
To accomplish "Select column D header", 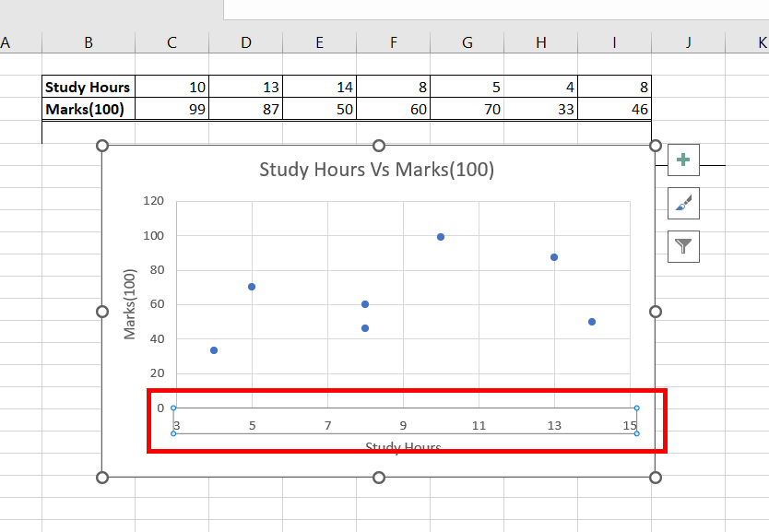I will (245, 42).
